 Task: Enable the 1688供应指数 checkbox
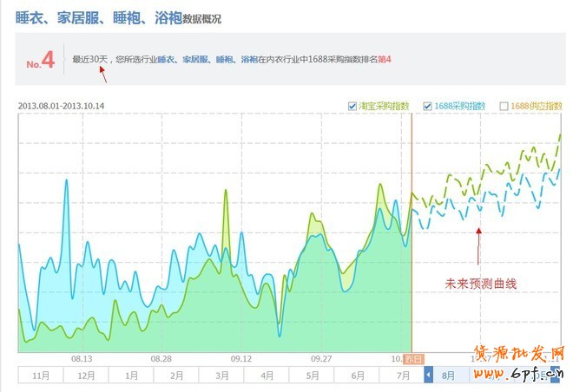click(504, 107)
